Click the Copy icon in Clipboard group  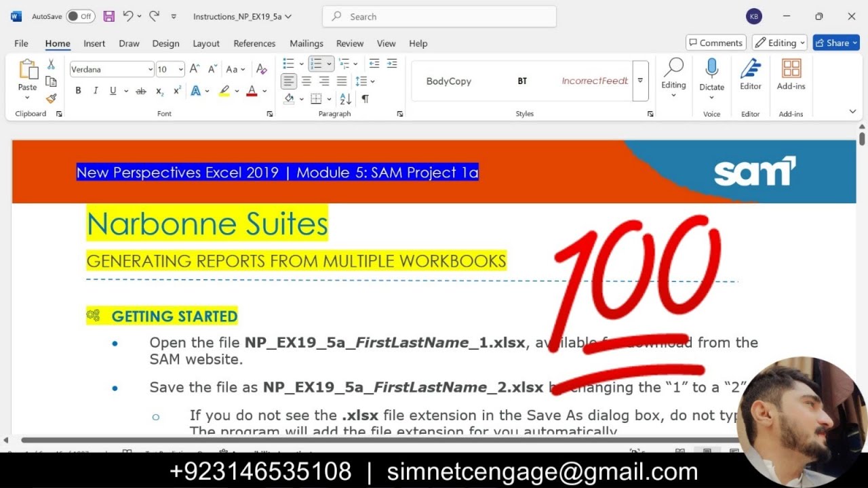coord(51,81)
